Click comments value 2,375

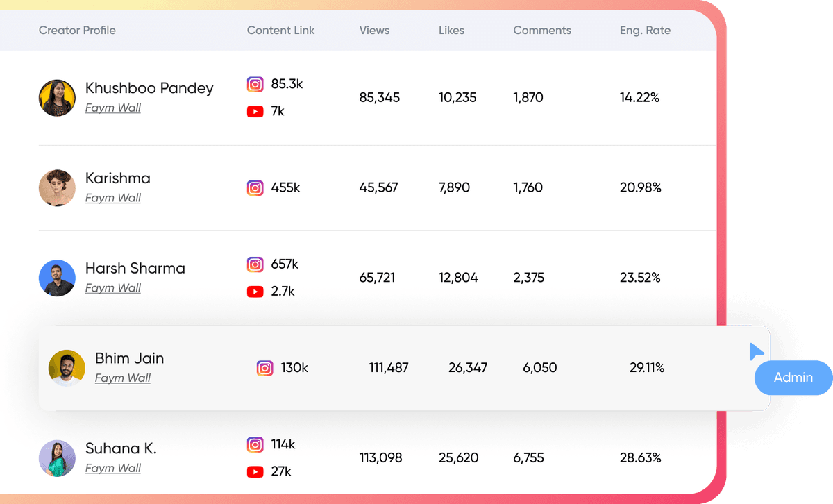pyautogui.click(x=529, y=278)
